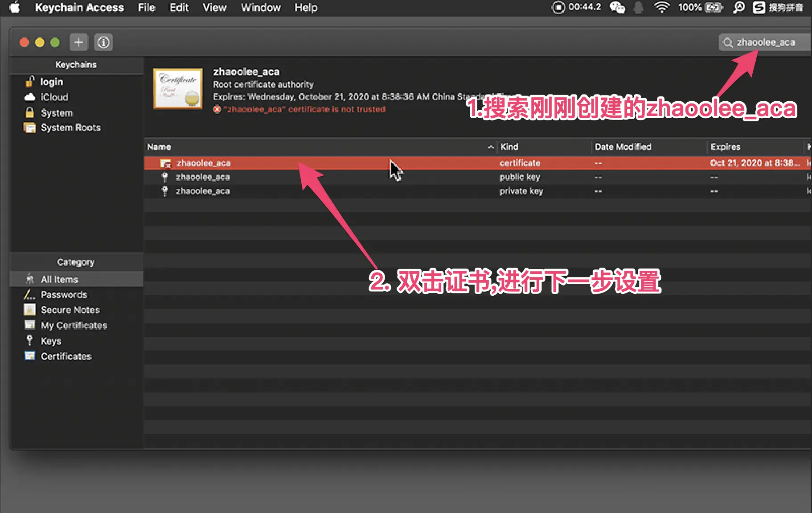Click the 'Root certificate authority' text
The width and height of the screenshot is (812, 513).
coord(263,84)
